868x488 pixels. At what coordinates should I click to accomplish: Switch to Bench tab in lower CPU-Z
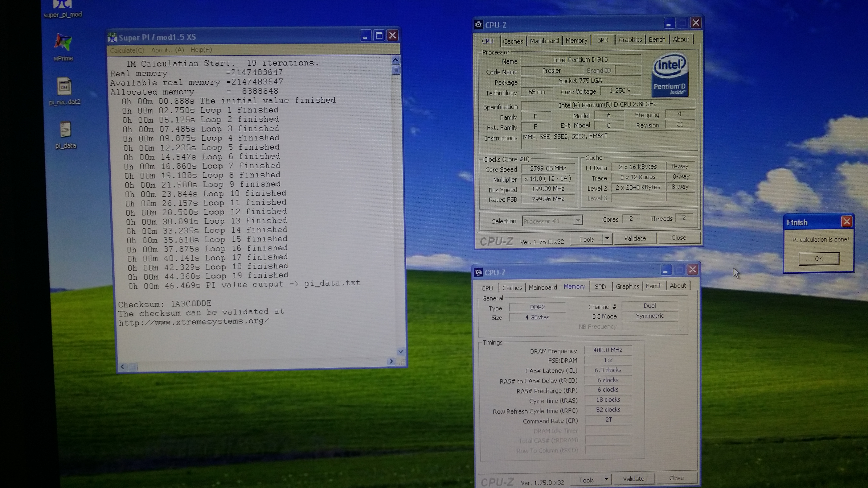[654, 286]
